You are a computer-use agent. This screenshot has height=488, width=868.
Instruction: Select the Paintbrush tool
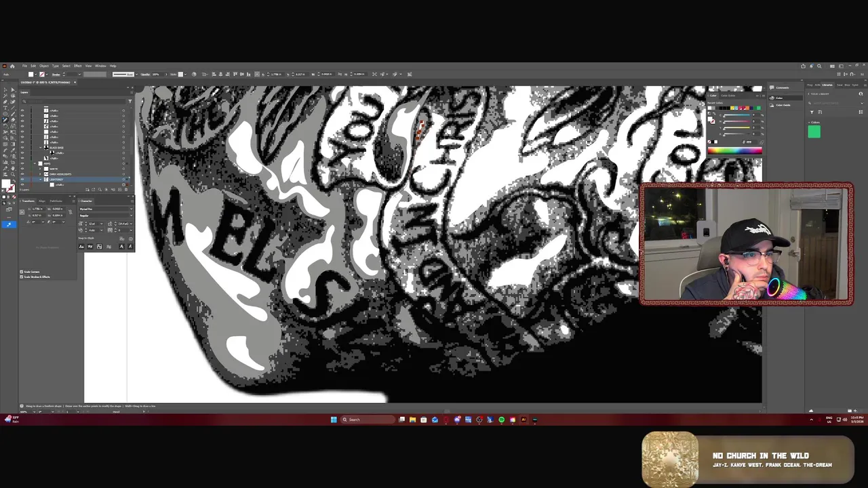(x=13, y=114)
